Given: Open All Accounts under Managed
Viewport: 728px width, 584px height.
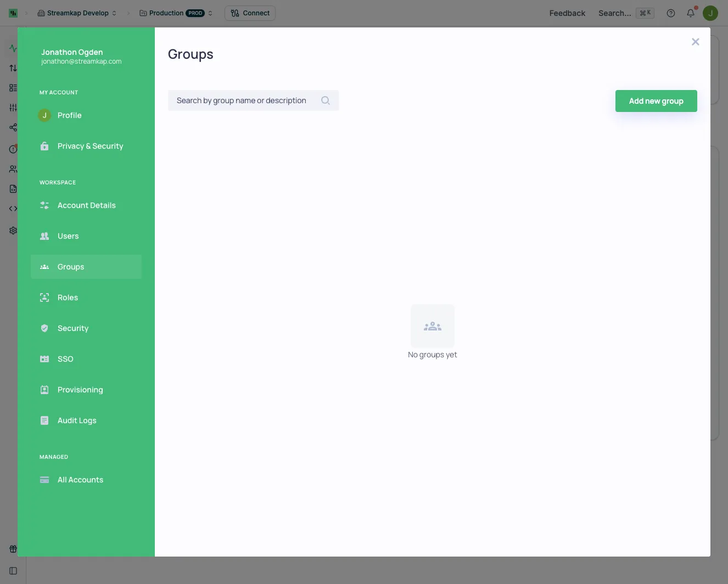Looking at the screenshot, I should (86, 480).
